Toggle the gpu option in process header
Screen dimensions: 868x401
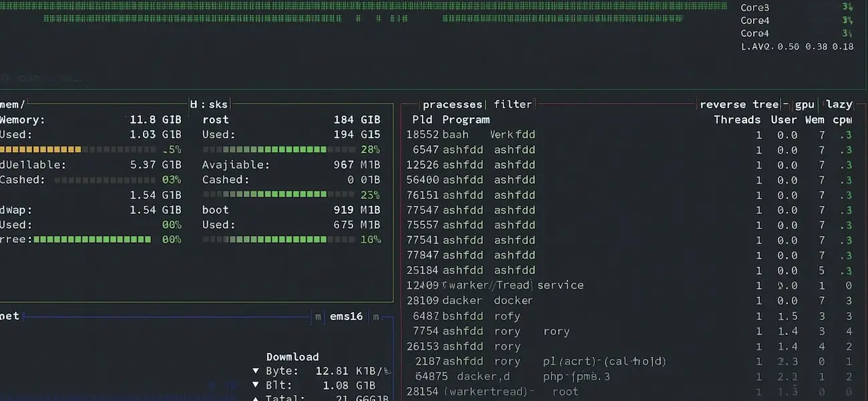805,104
